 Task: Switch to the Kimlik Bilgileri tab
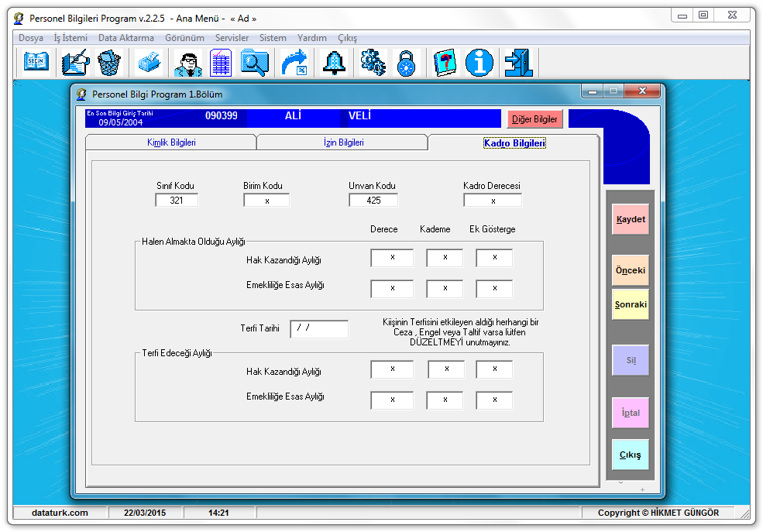click(x=171, y=142)
